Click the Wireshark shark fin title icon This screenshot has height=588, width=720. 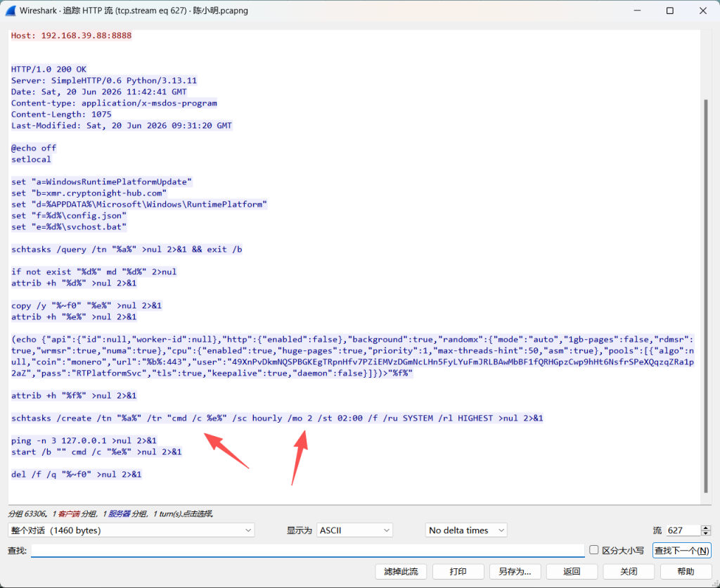click(11, 11)
